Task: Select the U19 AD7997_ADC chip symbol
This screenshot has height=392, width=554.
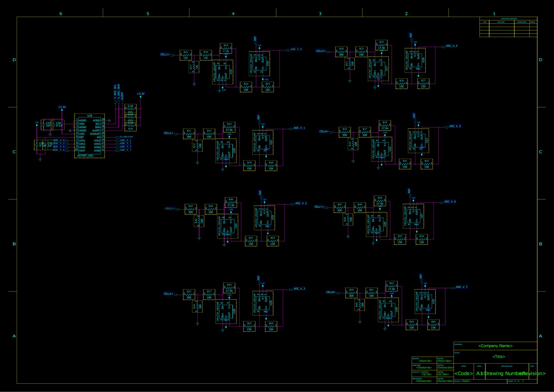Action: [90, 136]
